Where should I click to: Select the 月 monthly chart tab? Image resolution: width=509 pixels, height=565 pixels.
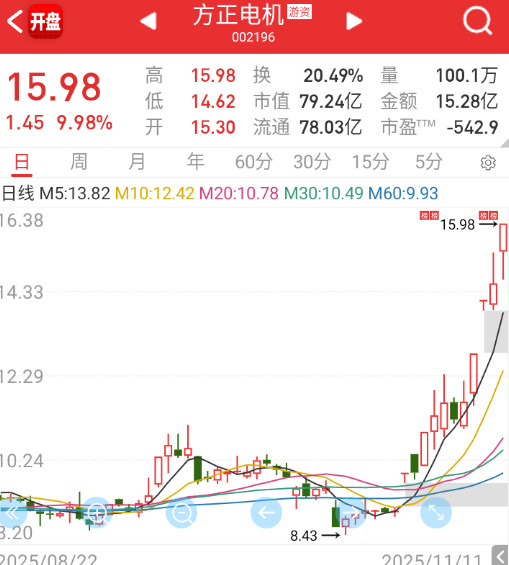(137, 162)
